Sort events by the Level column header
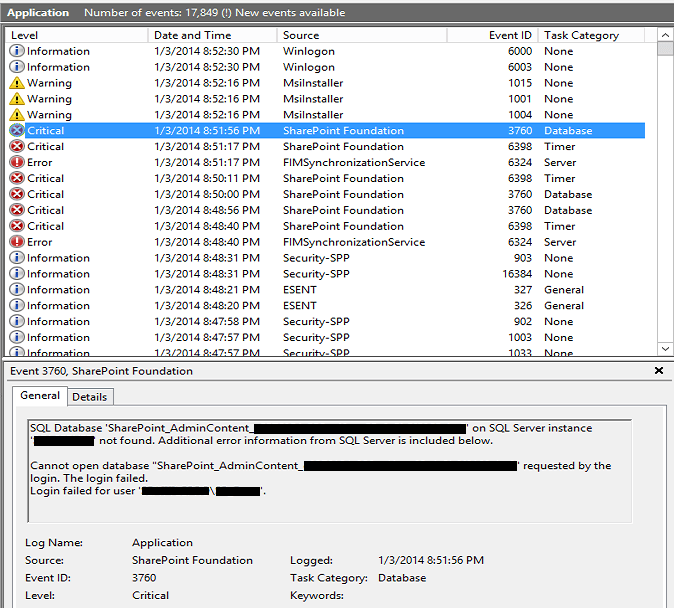The height and width of the screenshot is (608, 674). pos(77,35)
